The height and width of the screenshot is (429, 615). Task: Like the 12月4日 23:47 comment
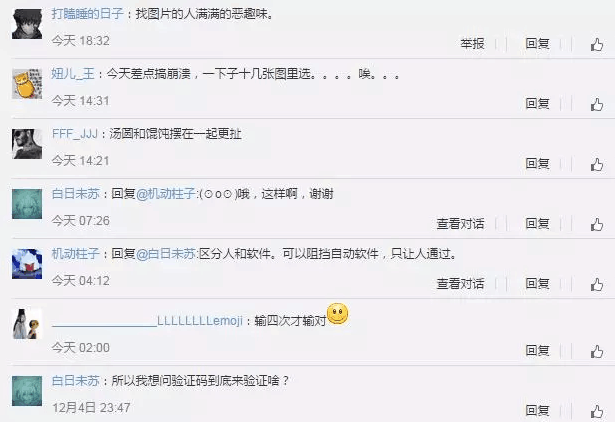click(x=597, y=411)
